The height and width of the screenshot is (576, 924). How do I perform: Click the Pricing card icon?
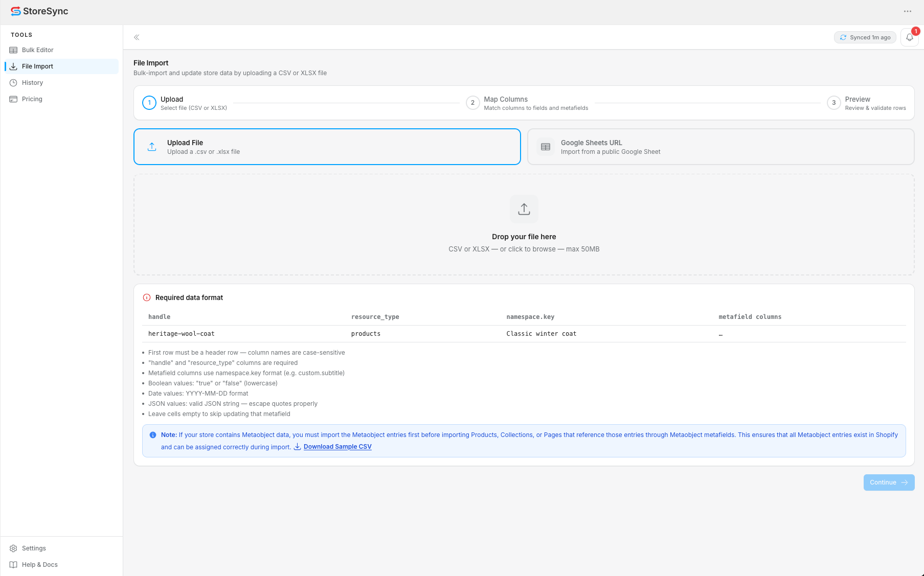tap(13, 99)
